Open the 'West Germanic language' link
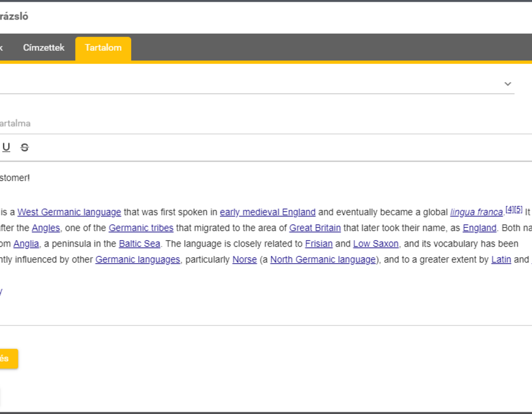The image size is (532, 414). (x=69, y=212)
